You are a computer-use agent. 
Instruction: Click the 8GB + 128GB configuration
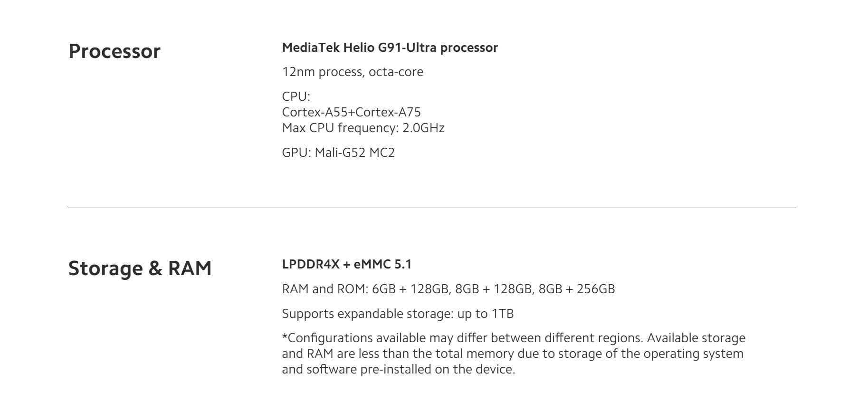pyautogui.click(x=494, y=289)
